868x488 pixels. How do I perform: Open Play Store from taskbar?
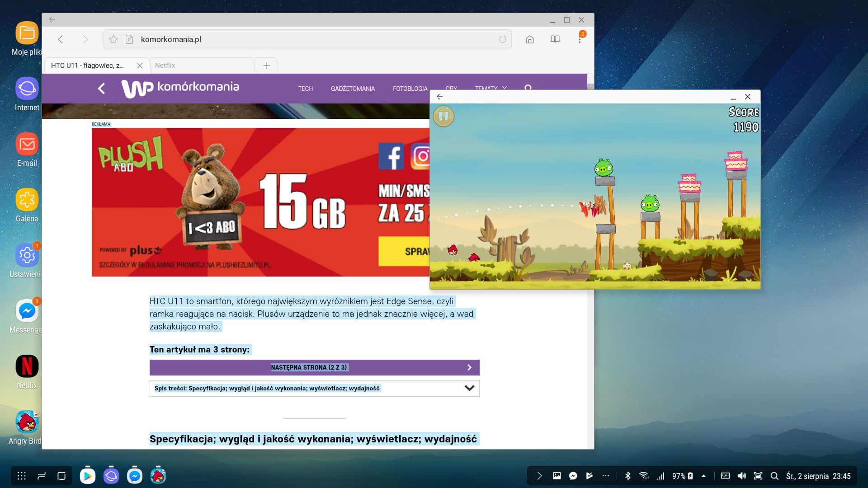tap(88, 476)
